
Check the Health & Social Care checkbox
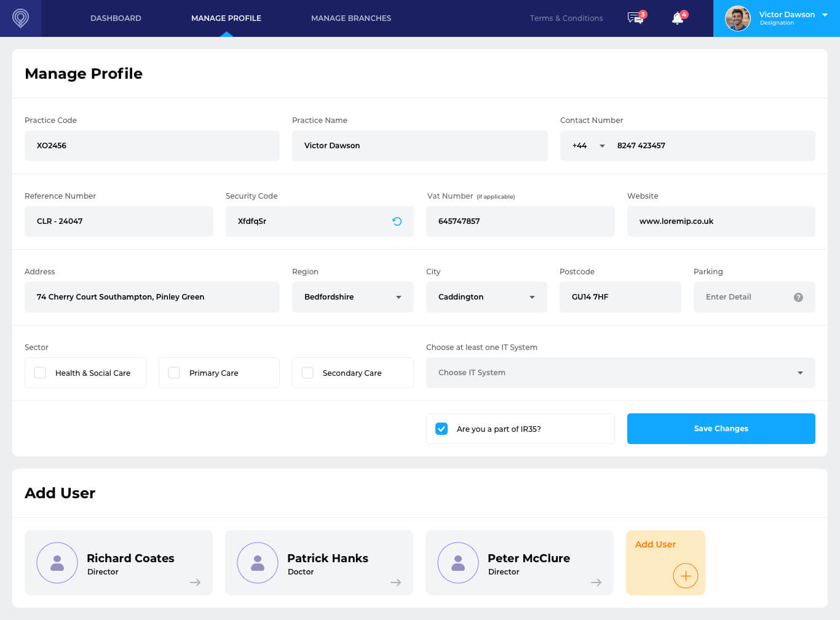click(x=40, y=373)
